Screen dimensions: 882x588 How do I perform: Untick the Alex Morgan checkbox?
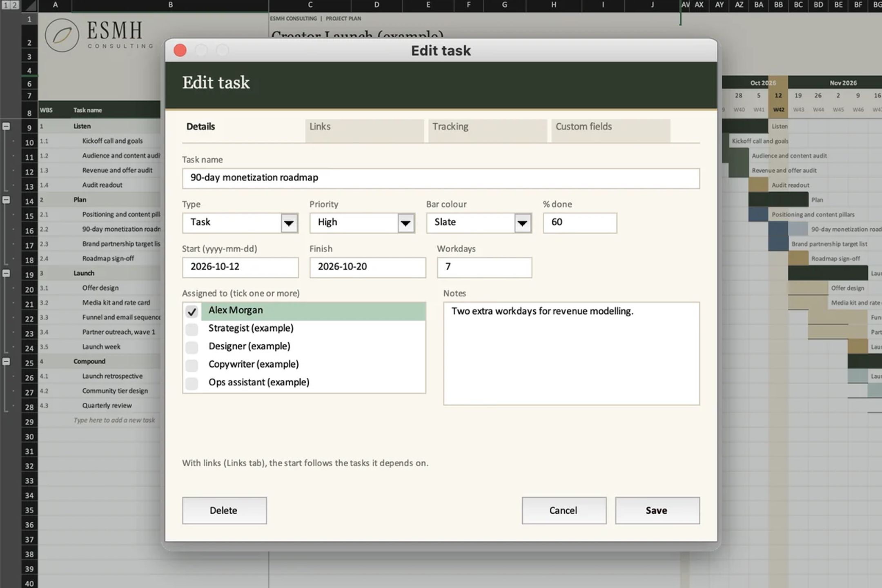pos(192,312)
